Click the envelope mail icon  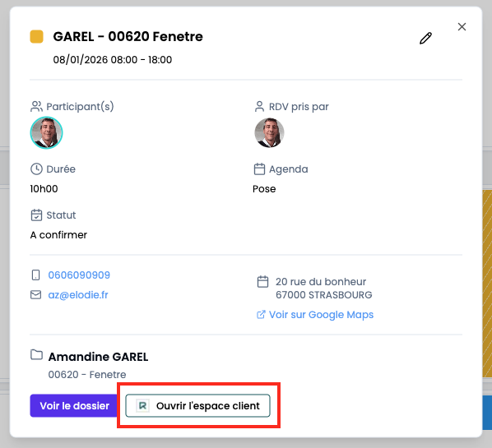coord(35,295)
